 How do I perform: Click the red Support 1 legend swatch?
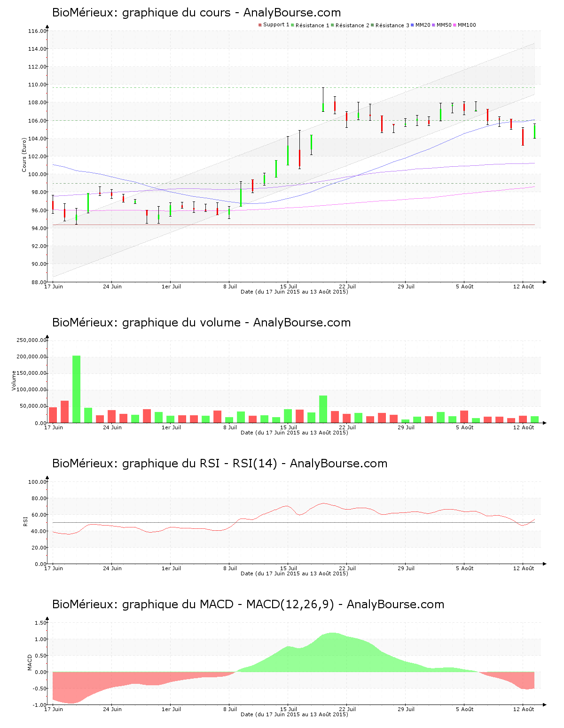coord(260,25)
